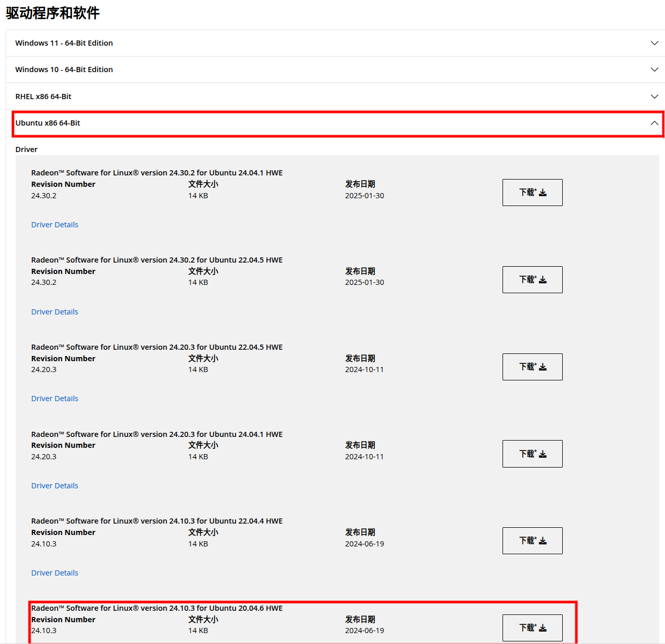665x644 pixels.
Task: Expand the Windows 10 - 64-Bit Edition section
Action: pos(335,70)
